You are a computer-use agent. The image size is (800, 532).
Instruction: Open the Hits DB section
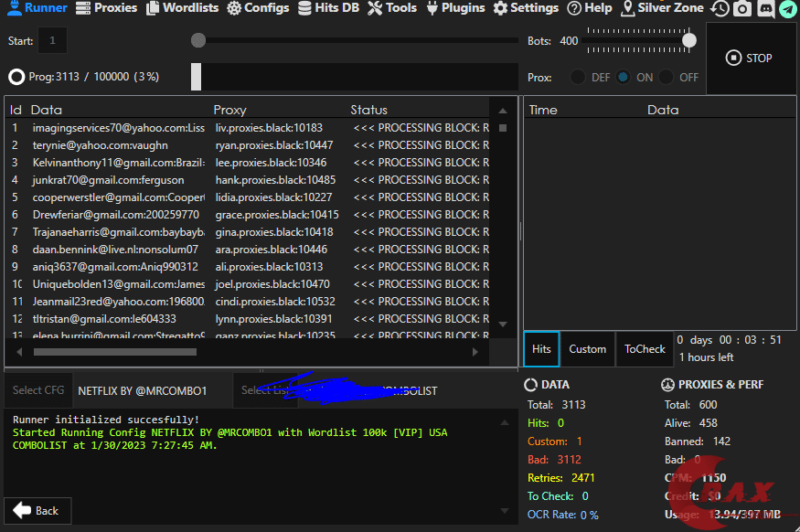coord(328,8)
